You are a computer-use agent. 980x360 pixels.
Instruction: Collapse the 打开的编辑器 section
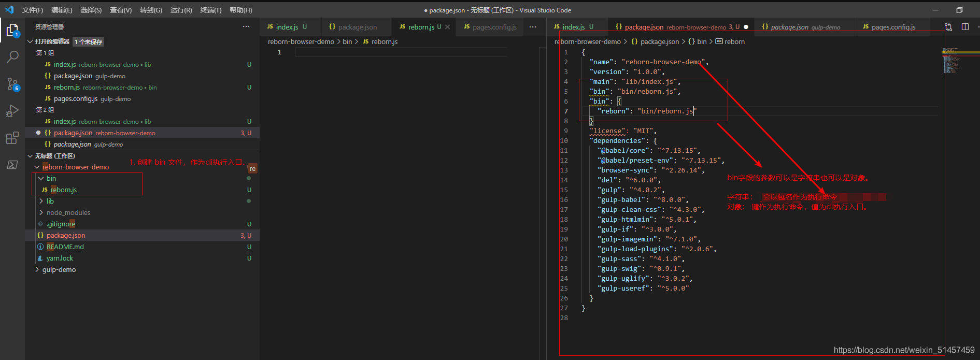[30, 41]
